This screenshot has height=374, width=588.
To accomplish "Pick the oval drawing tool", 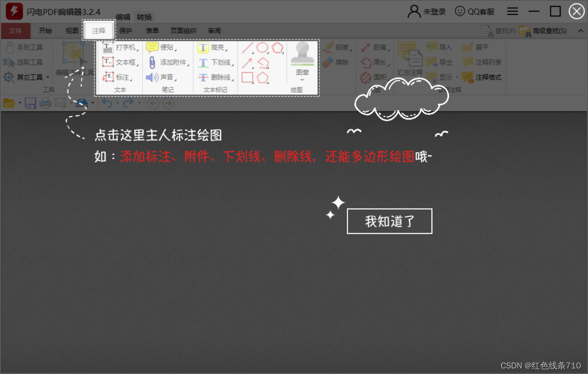I will click(x=262, y=47).
